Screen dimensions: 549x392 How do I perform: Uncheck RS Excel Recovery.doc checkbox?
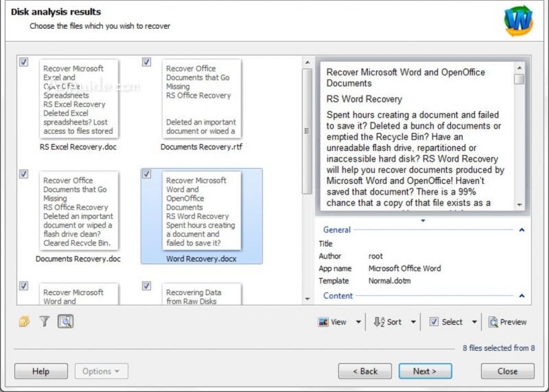click(x=23, y=62)
